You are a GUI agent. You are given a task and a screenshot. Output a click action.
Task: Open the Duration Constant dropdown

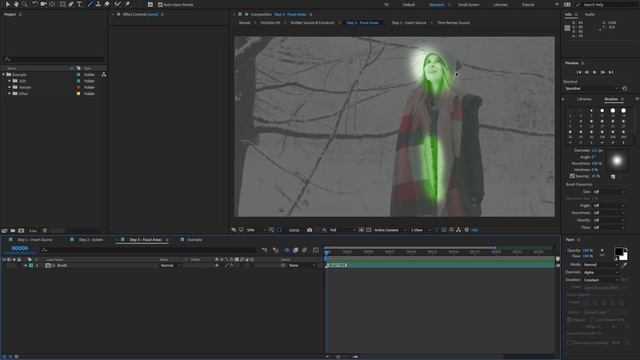coord(600,280)
